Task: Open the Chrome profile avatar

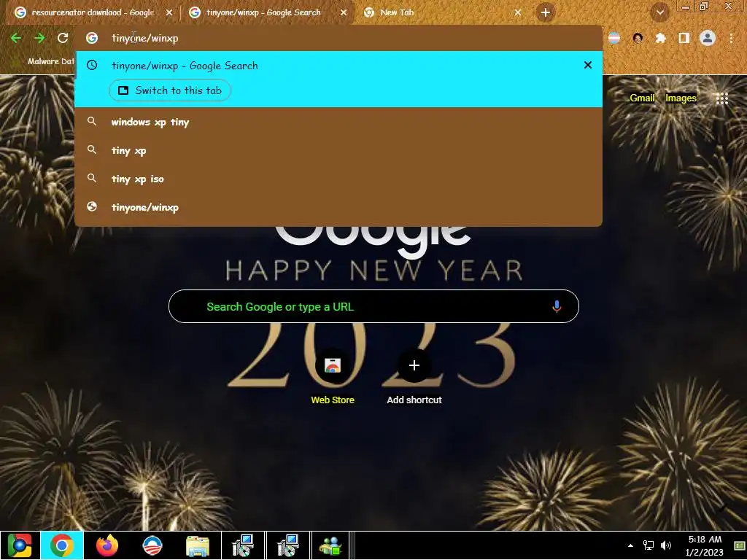Action: pos(708,38)
